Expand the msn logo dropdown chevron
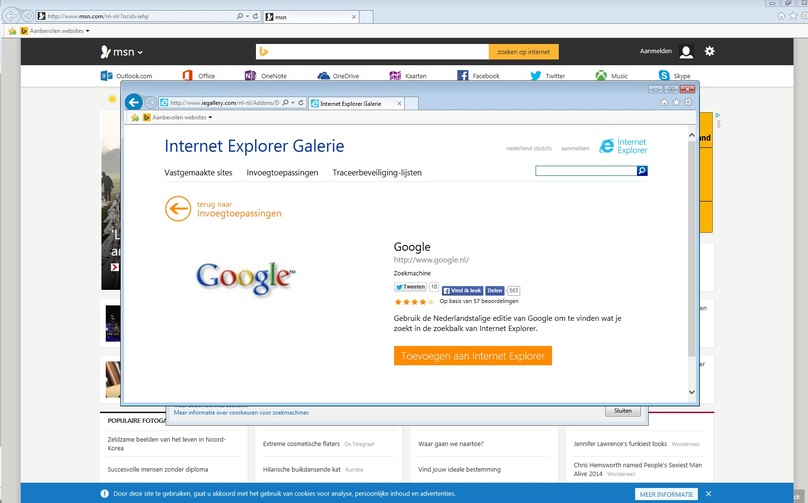 tap(140, 53)
